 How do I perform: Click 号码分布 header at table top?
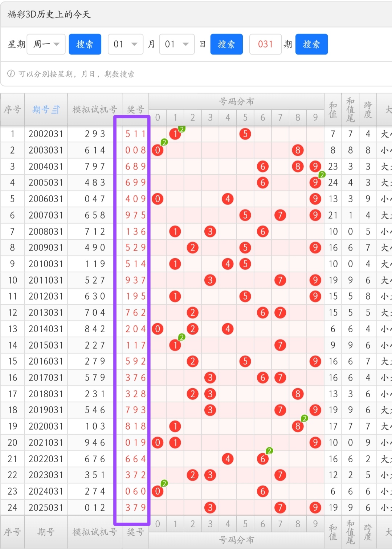click(236, 102)
